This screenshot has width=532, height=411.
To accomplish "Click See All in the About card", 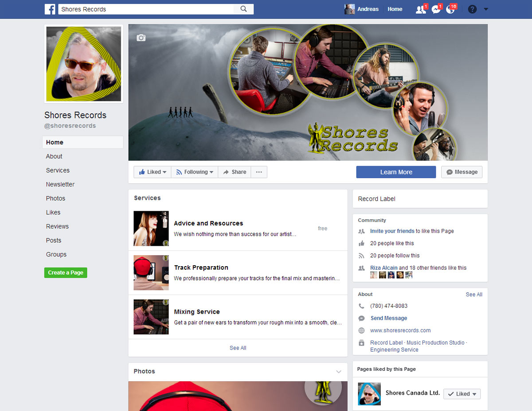I will pos(474,295).
